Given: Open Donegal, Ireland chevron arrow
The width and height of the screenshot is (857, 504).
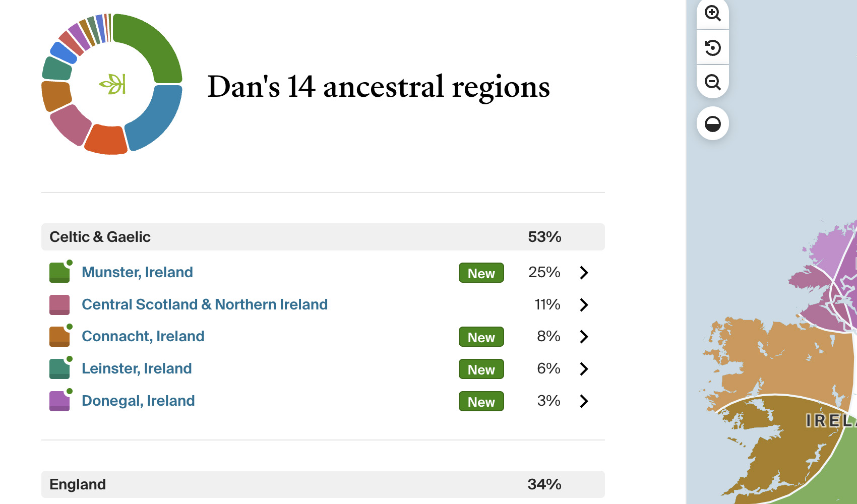Looking at the screenshot, I should 584,401.
